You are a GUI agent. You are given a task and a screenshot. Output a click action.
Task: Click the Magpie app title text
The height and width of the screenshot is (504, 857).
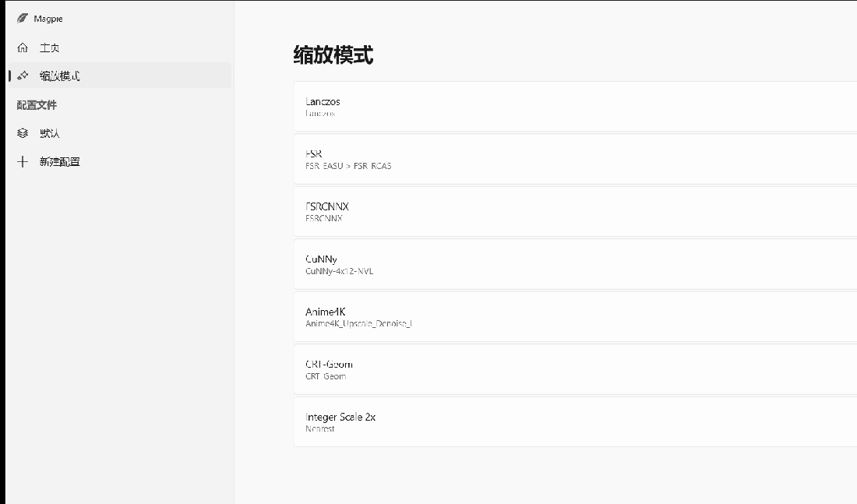click(48, 19)
